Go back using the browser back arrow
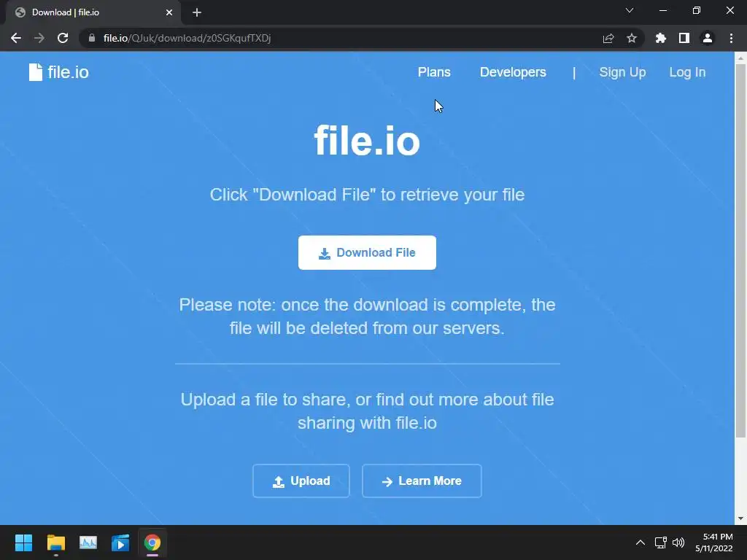The height and width of the screenshot is (560, 747). 16,38
